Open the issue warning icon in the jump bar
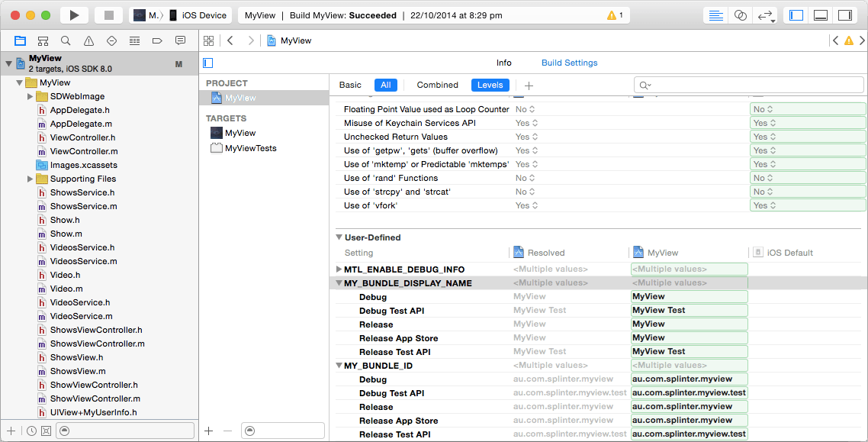The width and height of the screenshot is (868, 442). pyautogui.click(x=849, y=40)
